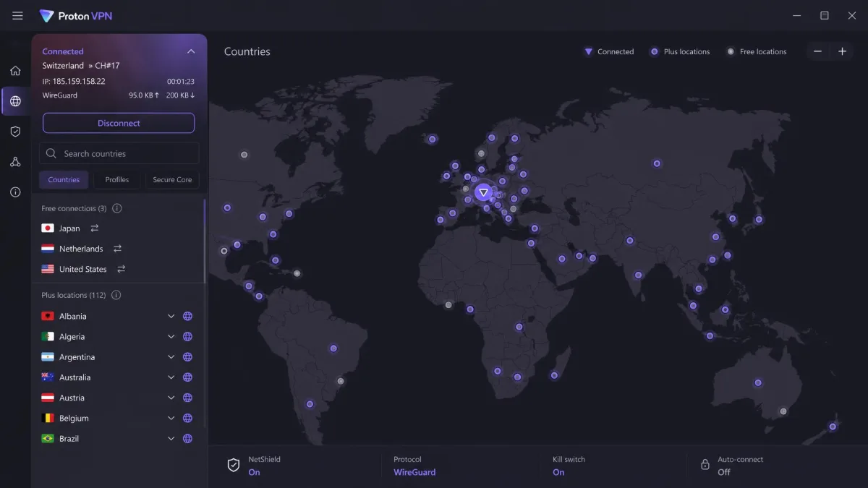
Task: Switch to the Secure Core tab
Action: click(x=172, y=179)
